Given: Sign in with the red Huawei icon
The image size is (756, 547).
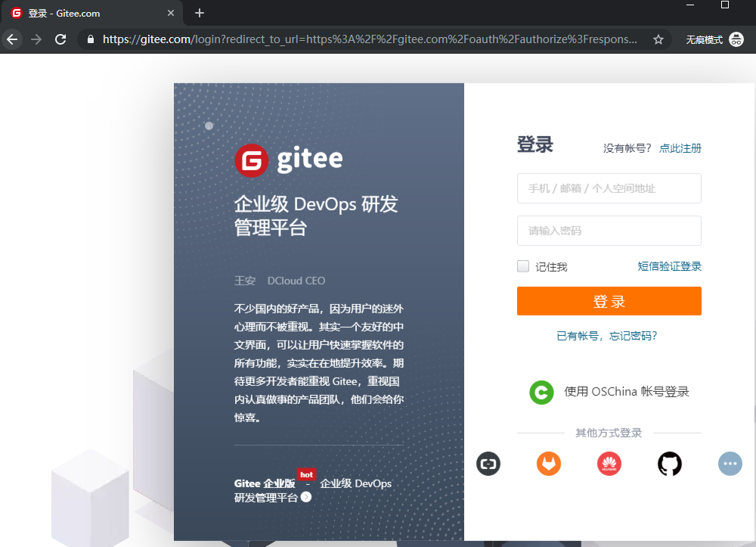Looking at the screenshot, I should (609, 464).
